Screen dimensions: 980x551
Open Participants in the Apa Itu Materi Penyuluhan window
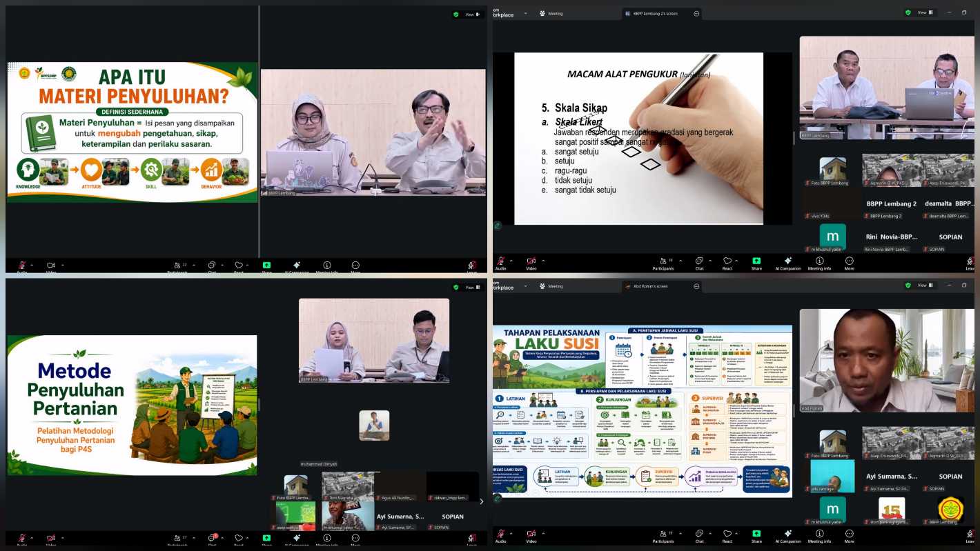[x=177, y=266]
